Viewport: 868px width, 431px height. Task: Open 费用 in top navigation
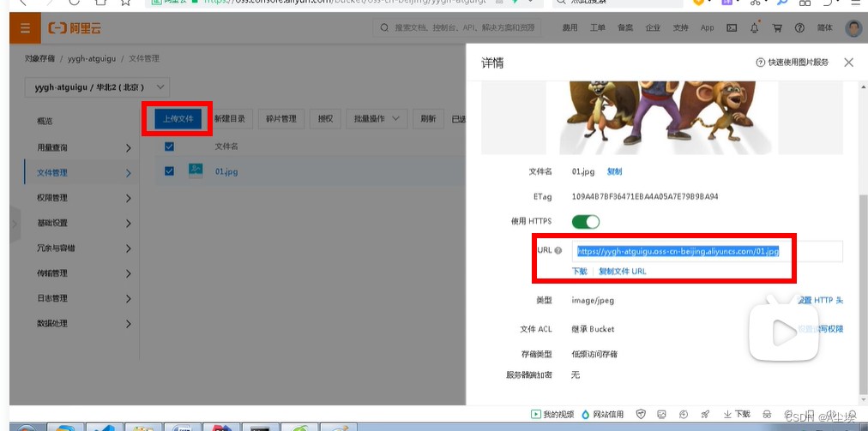(570, 27)
